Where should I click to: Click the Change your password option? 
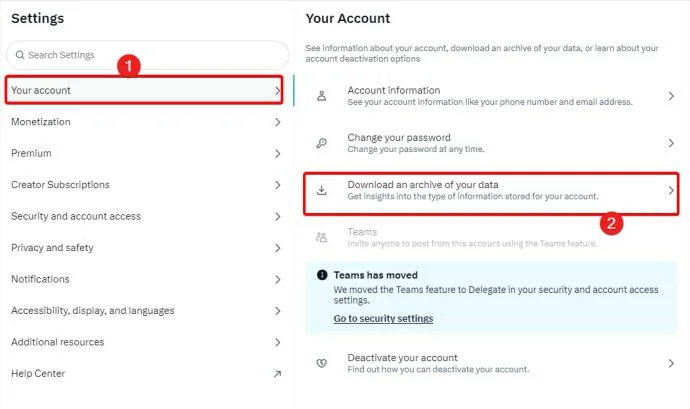point(491,143)
